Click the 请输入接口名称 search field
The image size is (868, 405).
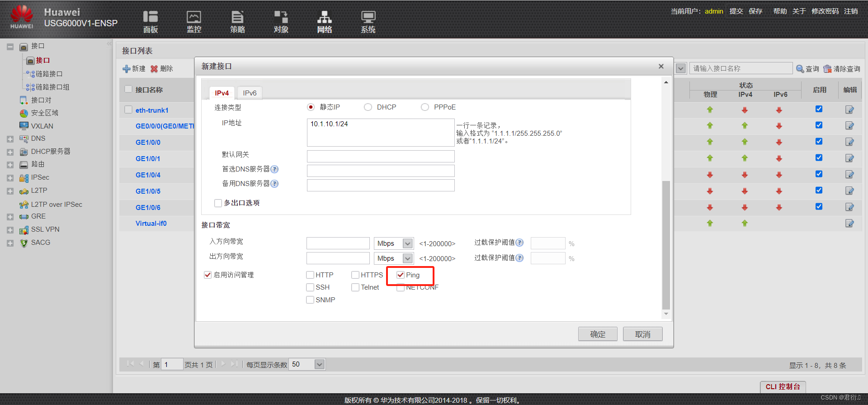coord(741,68)
